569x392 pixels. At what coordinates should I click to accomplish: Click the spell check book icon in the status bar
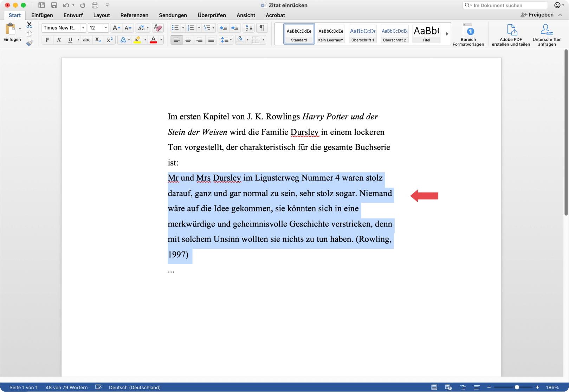[x=98, y=387]
